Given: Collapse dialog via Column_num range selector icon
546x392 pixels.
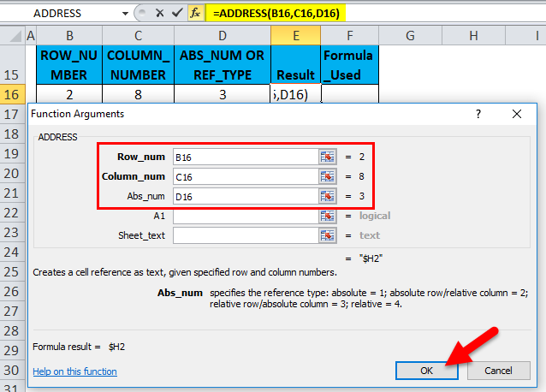Looking at the screenshot, I should point(327,176).
